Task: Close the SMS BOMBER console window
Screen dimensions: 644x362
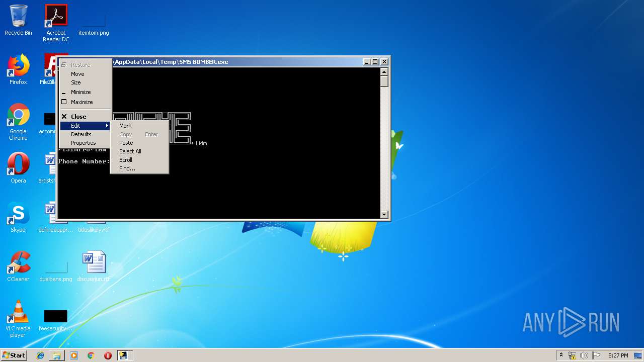Action: tap(384, 62)
